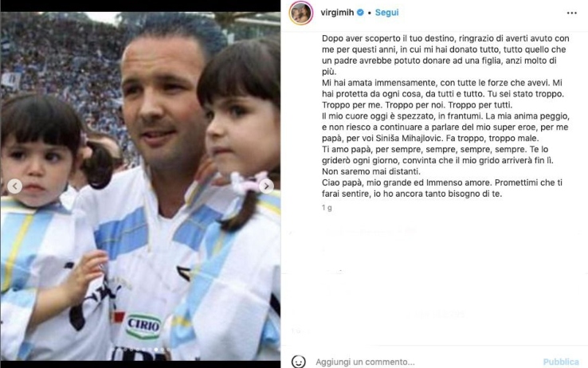
Task: Open the three-dot more options menu
Action: pos(571,13)
